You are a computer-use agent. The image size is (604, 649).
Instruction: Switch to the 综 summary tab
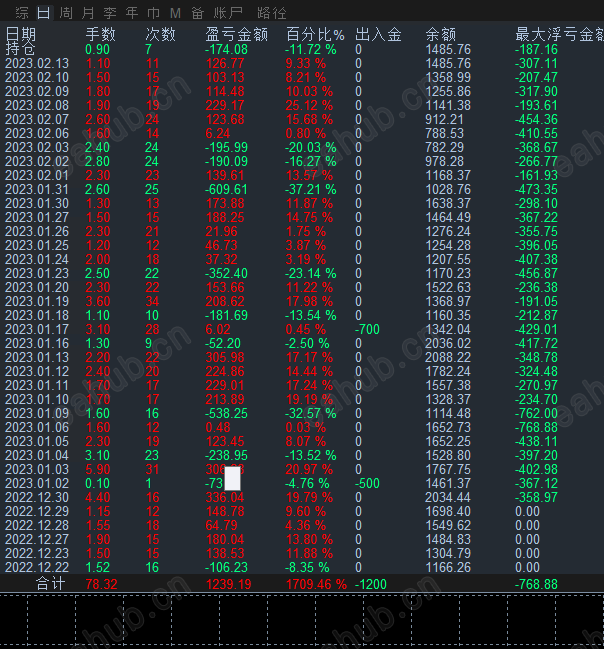[x=22, y=13]
